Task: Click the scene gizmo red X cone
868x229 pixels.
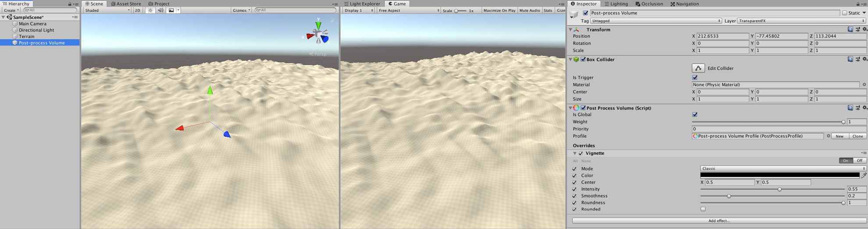Action: pyautogui.click(x=310, y=36)
